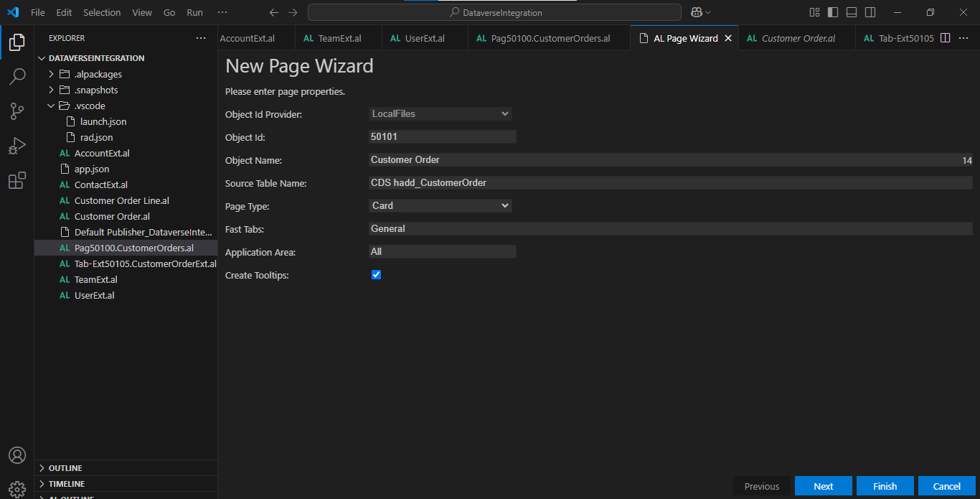
Task: Open the Object Id Provider dropdown
Action: (440, 114)
